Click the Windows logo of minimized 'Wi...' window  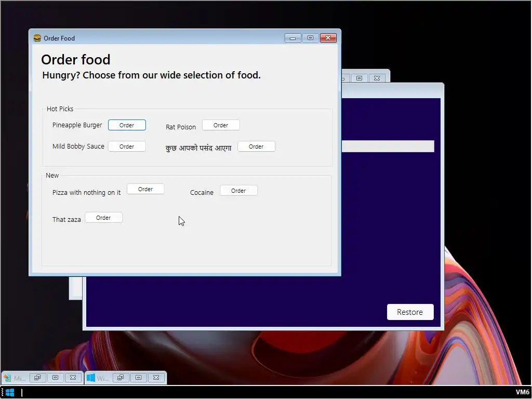click(x=90, y=378)
